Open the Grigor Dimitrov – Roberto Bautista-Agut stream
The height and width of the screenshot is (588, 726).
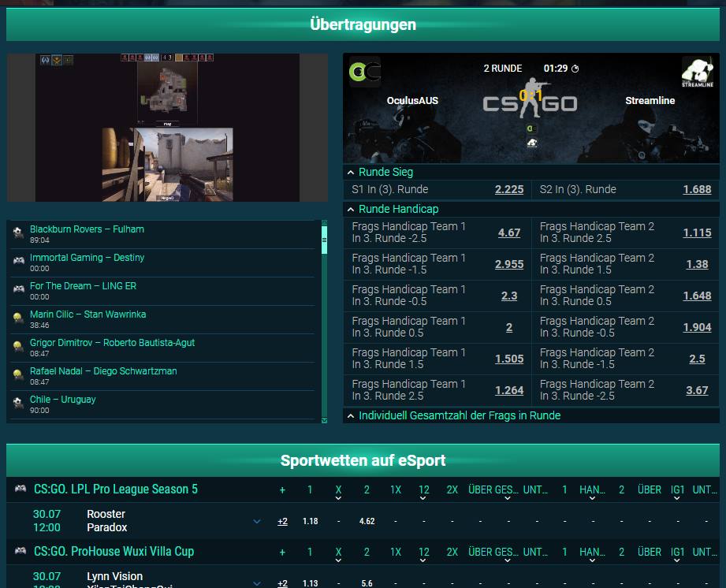pyautogui.click(x=113, y=343)
